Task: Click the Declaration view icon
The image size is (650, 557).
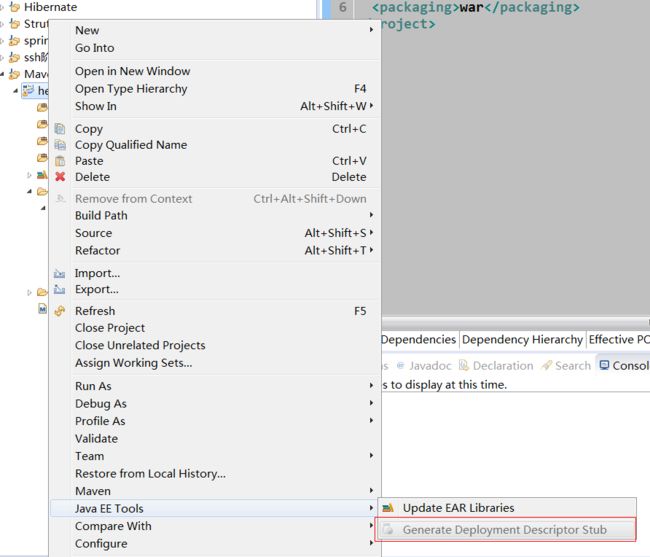Action: pos(464,365)
